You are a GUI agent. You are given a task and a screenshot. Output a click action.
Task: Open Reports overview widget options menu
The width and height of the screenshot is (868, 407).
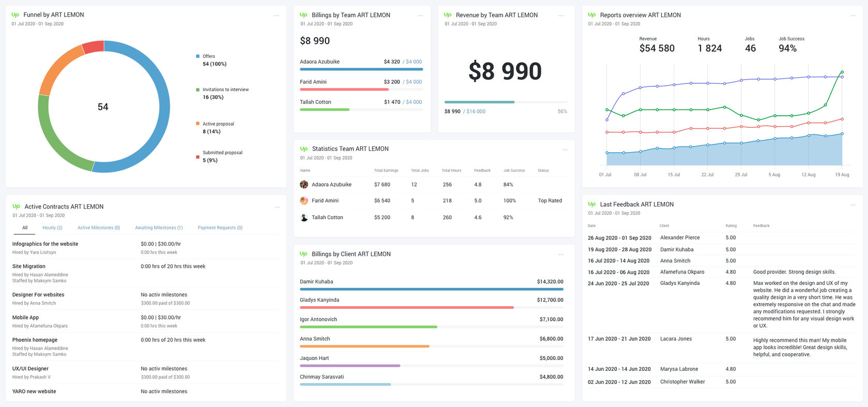853,16
